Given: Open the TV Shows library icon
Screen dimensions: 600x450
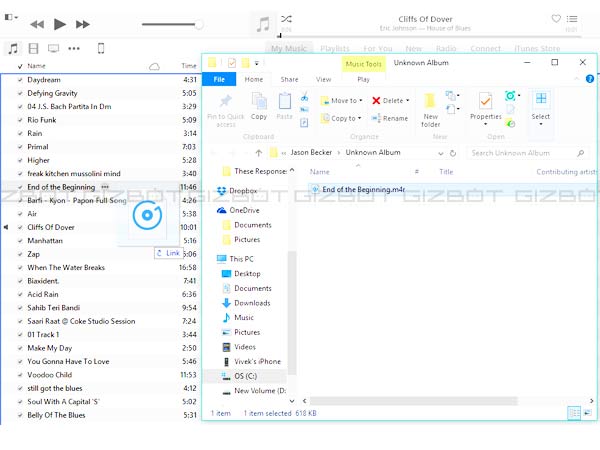Looking at the screenshot, I should point(53,48).
